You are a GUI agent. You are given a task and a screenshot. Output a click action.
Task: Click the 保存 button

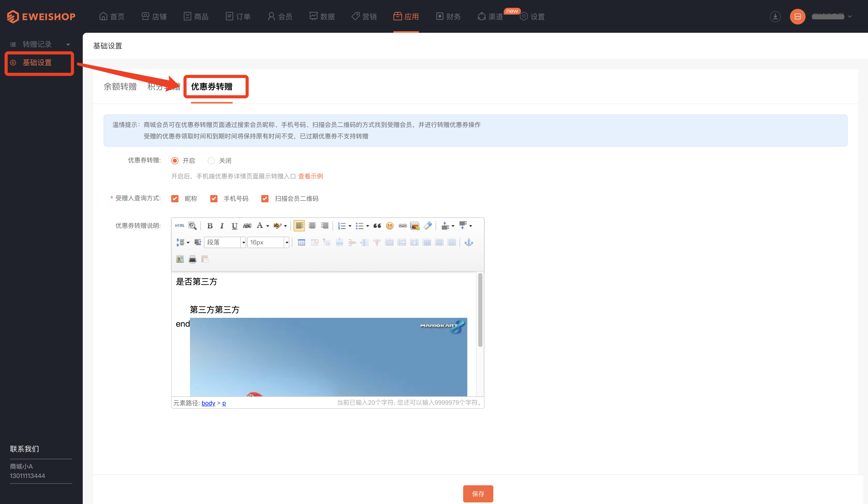478,494
